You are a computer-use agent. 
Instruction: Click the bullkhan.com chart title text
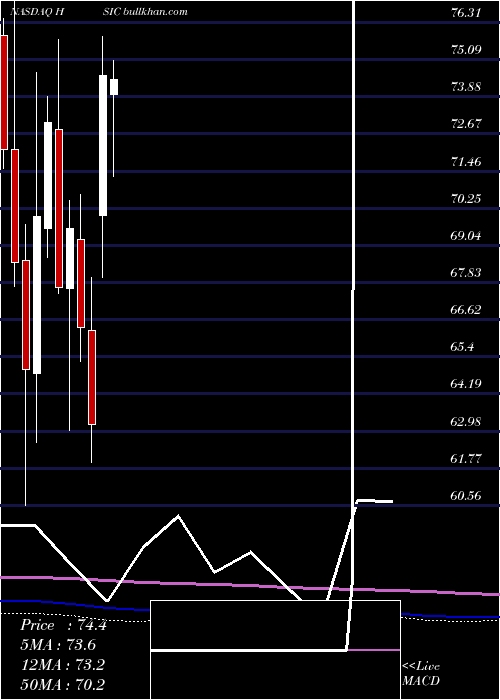point(154,12)
